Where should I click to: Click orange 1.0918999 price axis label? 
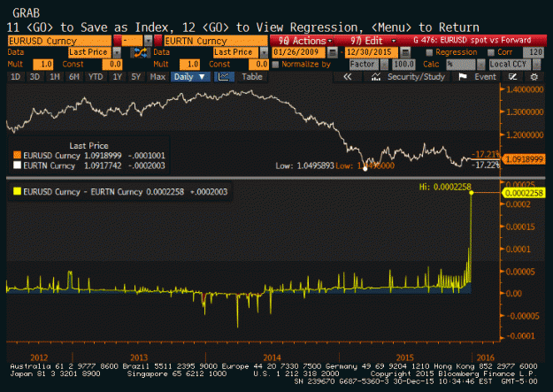click(524, 159)
